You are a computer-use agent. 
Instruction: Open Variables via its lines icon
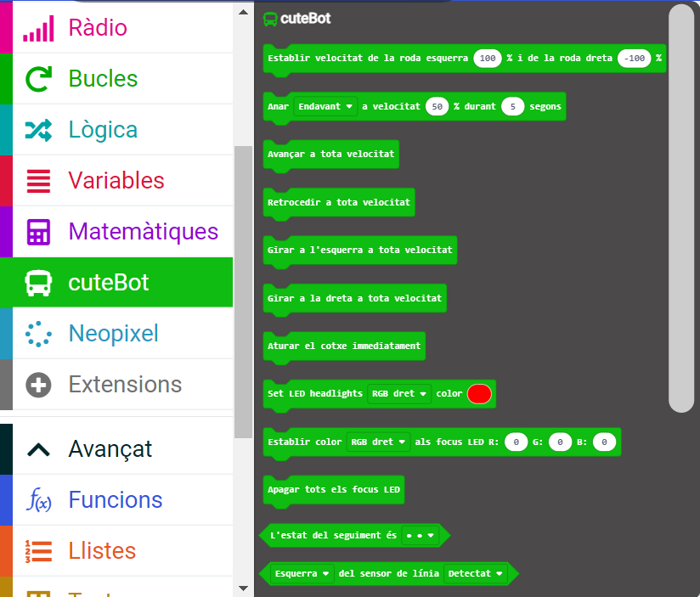[x=38, y=181]
